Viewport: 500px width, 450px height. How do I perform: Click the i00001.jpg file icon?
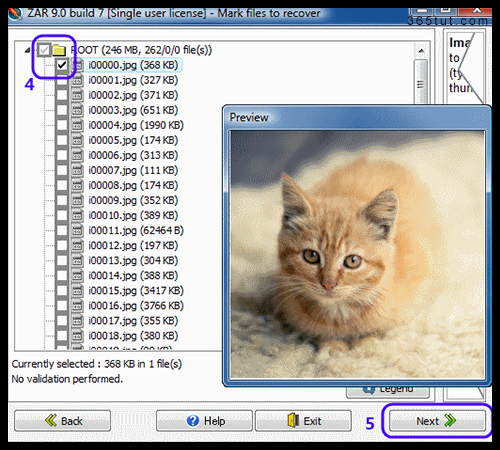click(x=77, y=80)
